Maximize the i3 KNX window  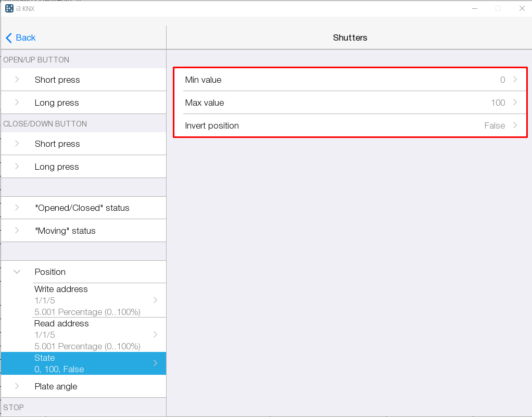tap(498, 8)
